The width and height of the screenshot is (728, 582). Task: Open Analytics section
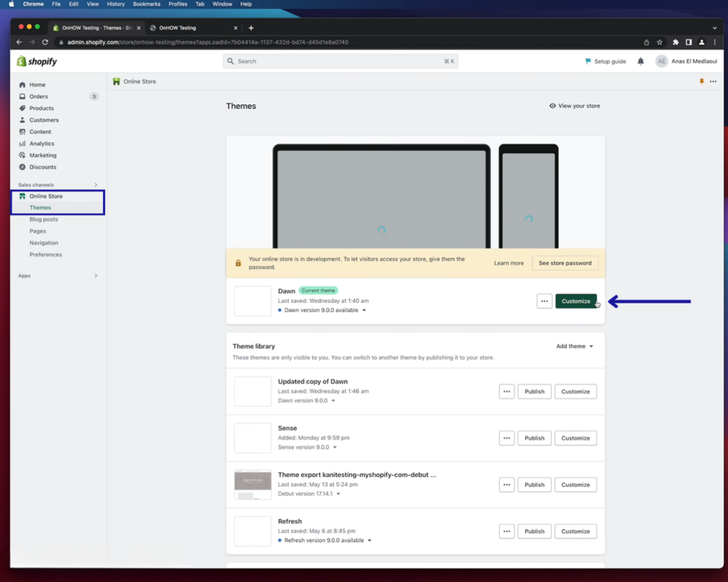pos(41,144)
